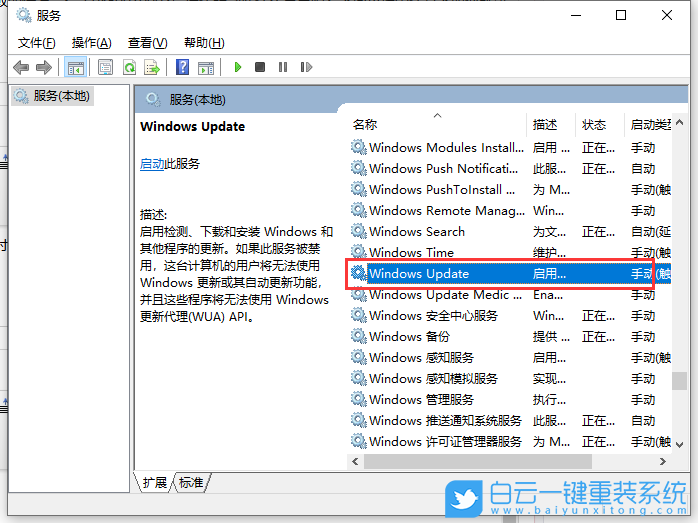Click the 启动 link to start this service
Image resolution: width=698 pixels, height=523 pixels.
point(152,164)
